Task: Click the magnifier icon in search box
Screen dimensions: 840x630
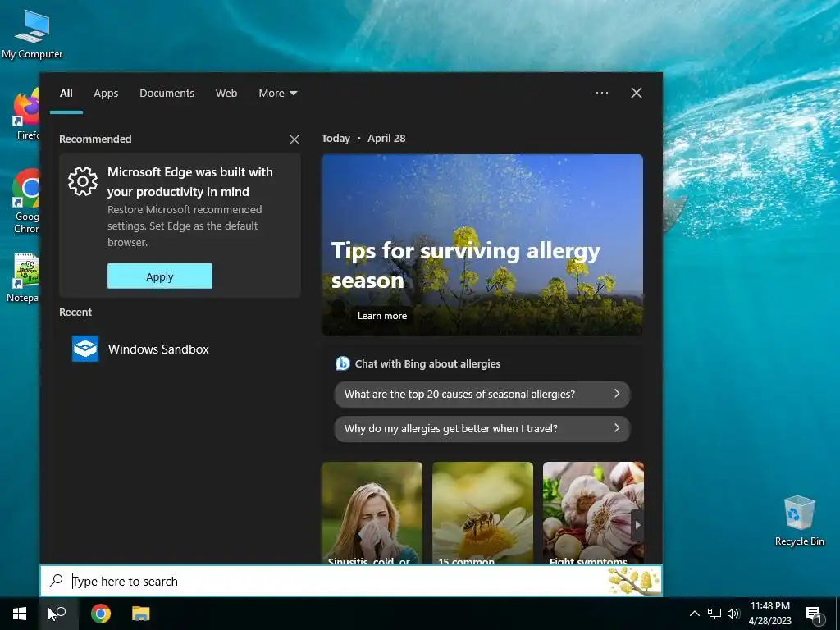Action: tap(56, 581)
